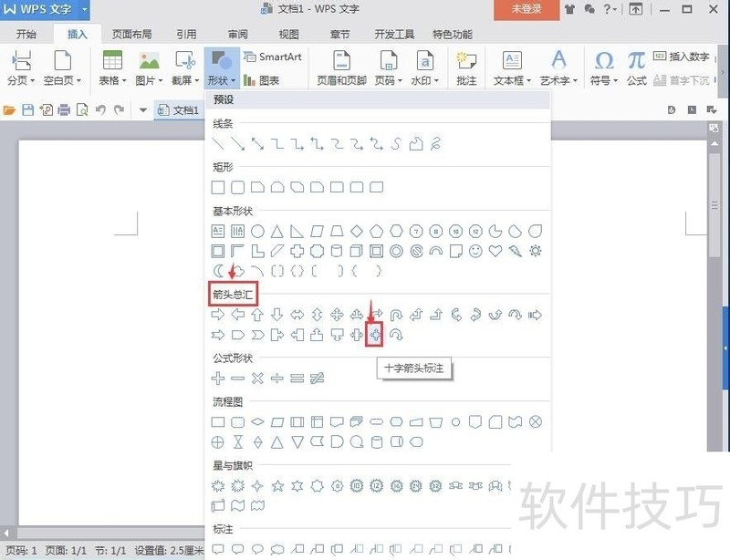The width and height of the screenshot is (730, 560).
Task: Choose the diamond decision flowchart shape
Action: (257, 422)
